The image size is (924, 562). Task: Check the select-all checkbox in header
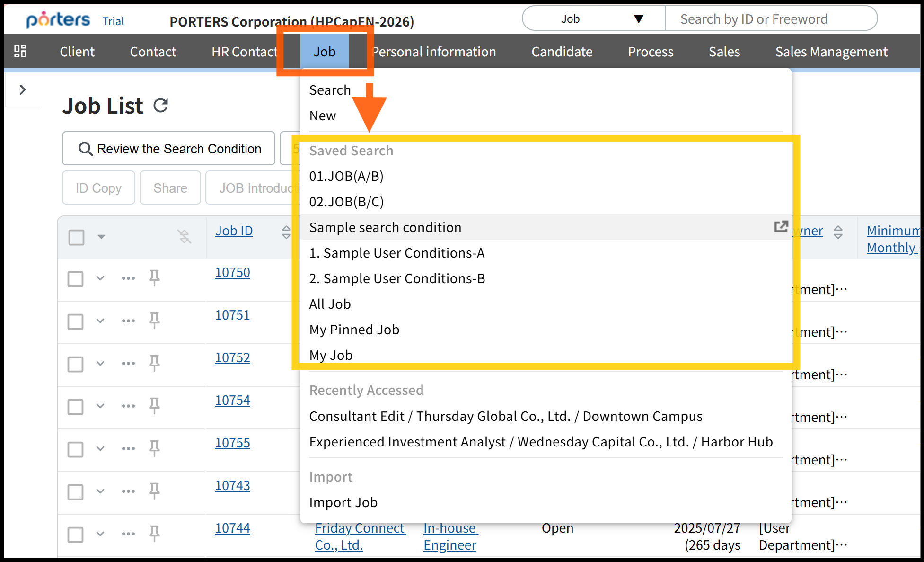76,237
